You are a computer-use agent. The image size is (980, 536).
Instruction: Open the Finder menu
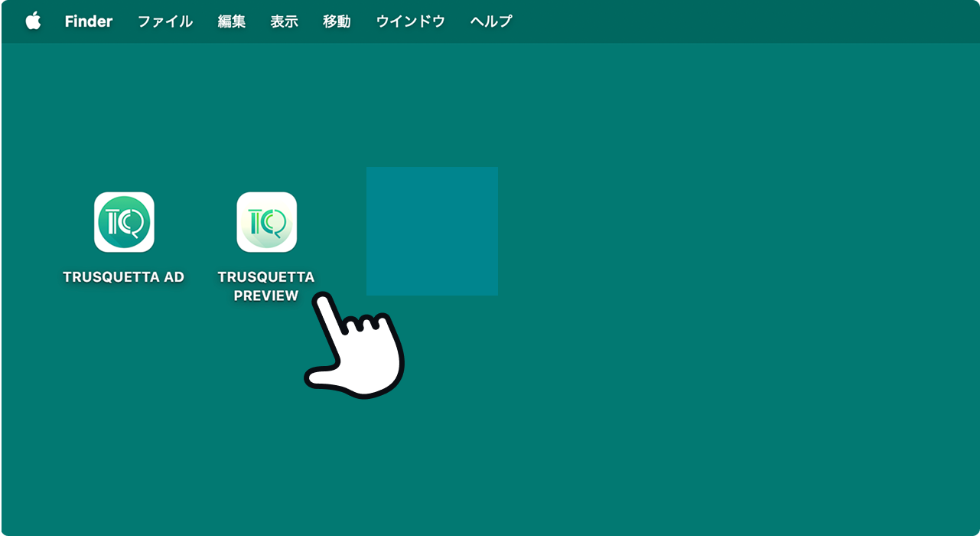click(x=89, y=21)
